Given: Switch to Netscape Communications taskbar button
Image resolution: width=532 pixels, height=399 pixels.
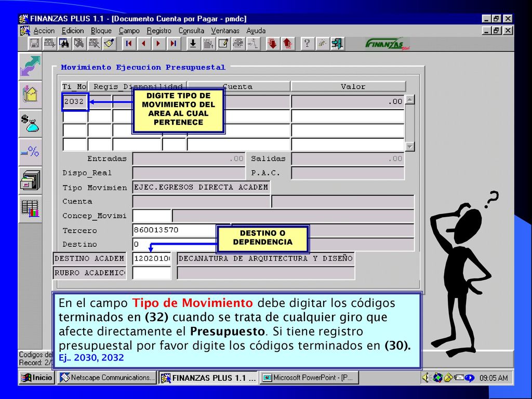Looking at the screenshot, I should (107, 378).
